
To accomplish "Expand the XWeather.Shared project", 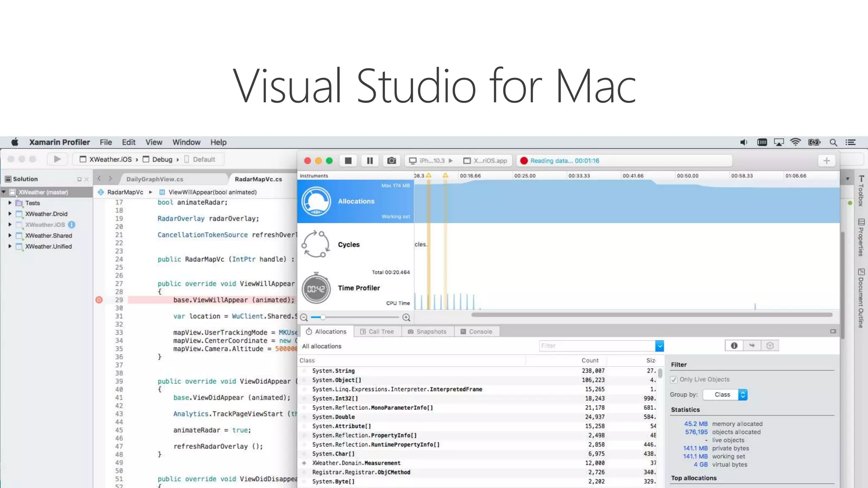I will 10,236.
